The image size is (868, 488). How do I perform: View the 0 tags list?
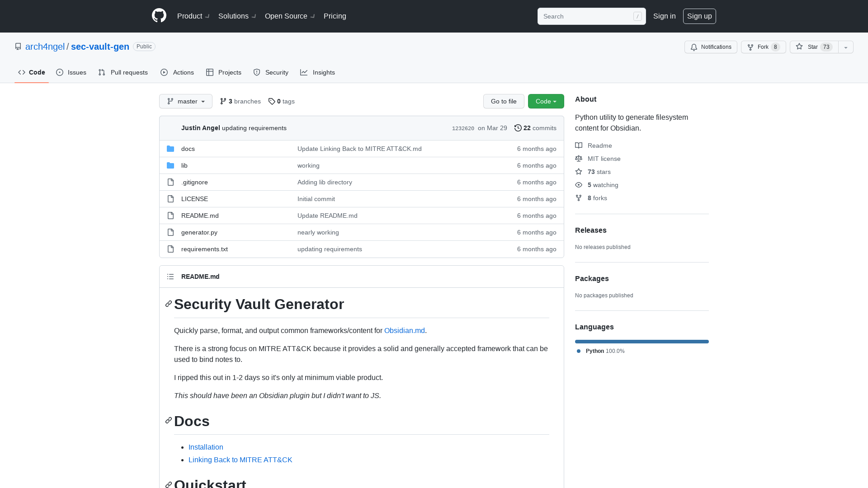[x=281, y=101]
